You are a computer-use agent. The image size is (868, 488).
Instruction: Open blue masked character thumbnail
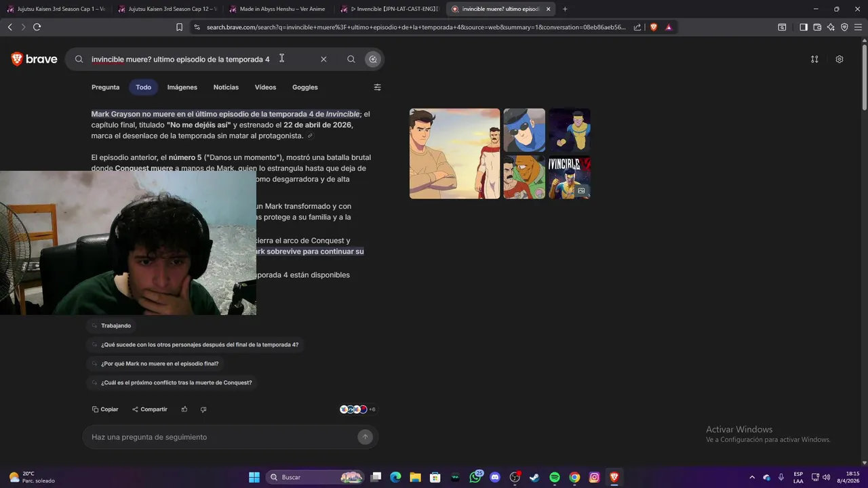tap(524, 130)
